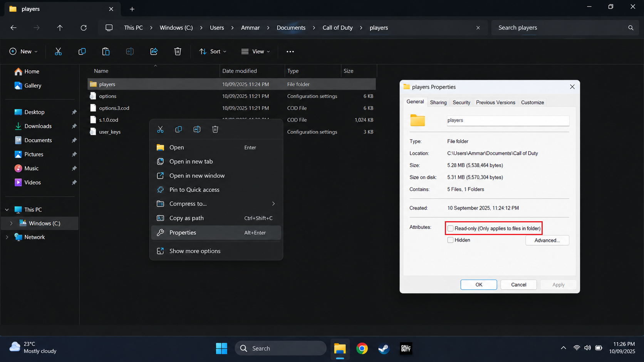
Task: Click the Cut icon in context menu
Action: point(160,129)
